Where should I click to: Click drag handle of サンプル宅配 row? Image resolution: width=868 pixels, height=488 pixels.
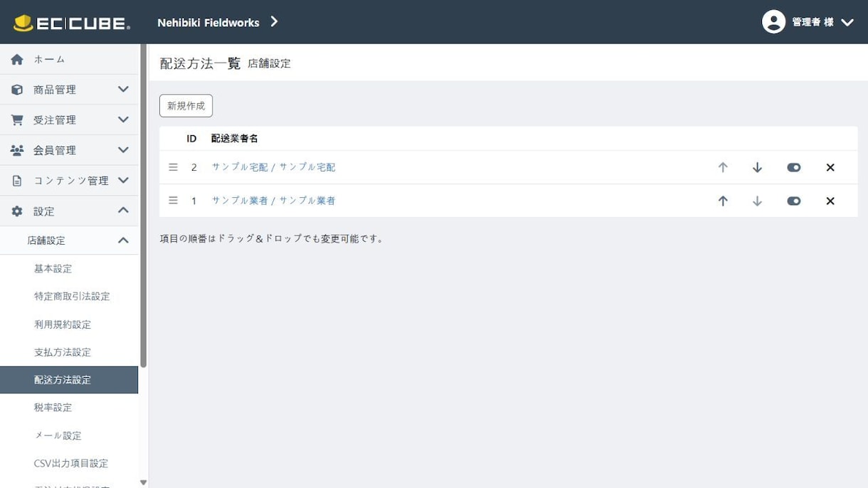(173, 167)
